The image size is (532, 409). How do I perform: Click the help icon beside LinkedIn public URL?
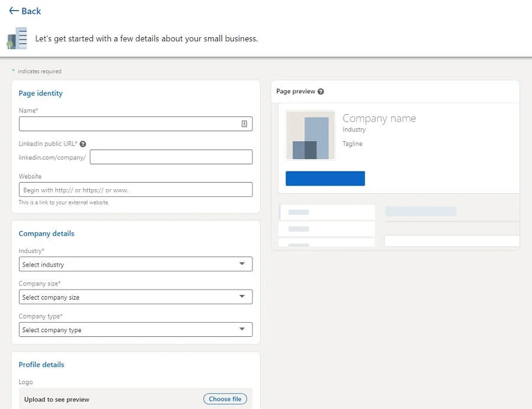point(83,144)
